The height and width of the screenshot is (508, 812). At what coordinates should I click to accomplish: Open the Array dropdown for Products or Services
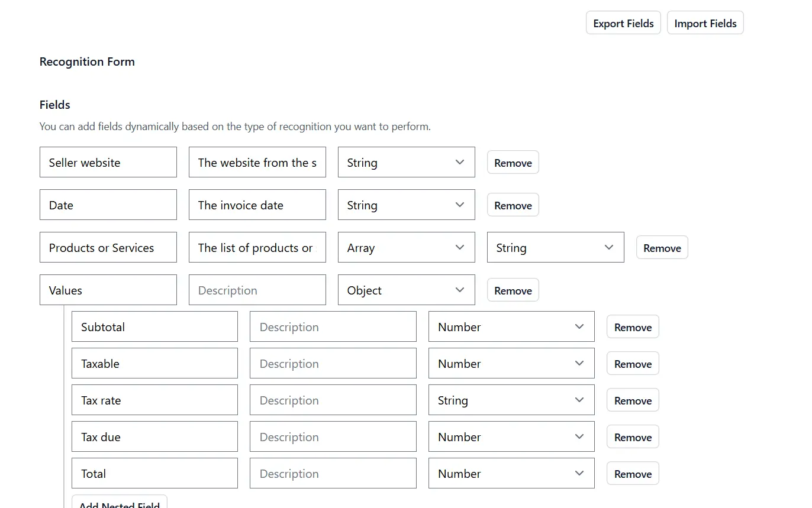click(406, 247)
